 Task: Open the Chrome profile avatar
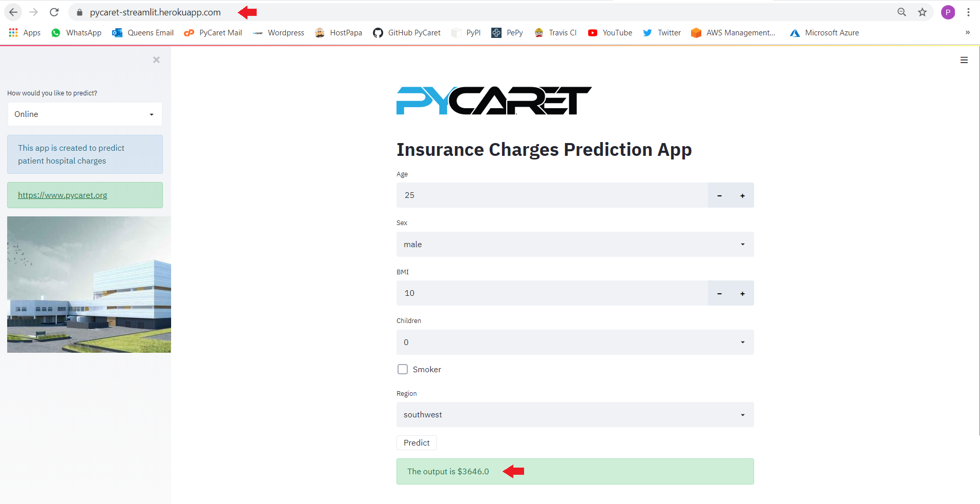pyautogui.click(x=948, y=12)
